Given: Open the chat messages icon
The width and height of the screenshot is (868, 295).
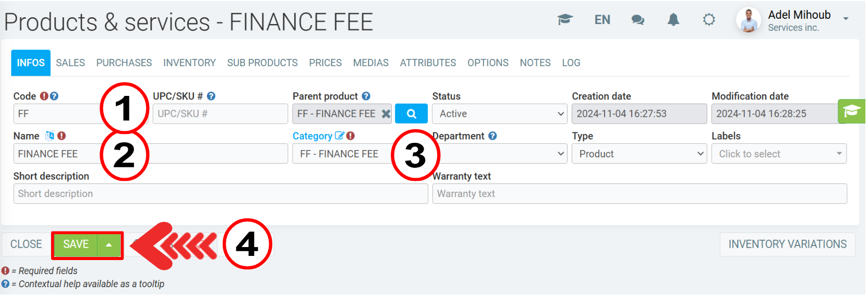Looking at the screenshot, I should pyautogui.click(x=637, y=20).
